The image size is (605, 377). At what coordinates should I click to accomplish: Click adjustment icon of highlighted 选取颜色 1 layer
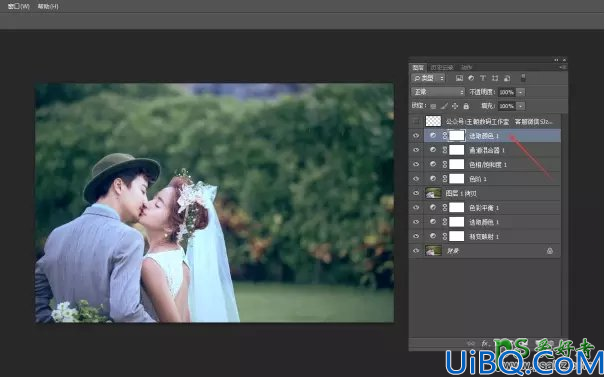click(x=433, y=135)
